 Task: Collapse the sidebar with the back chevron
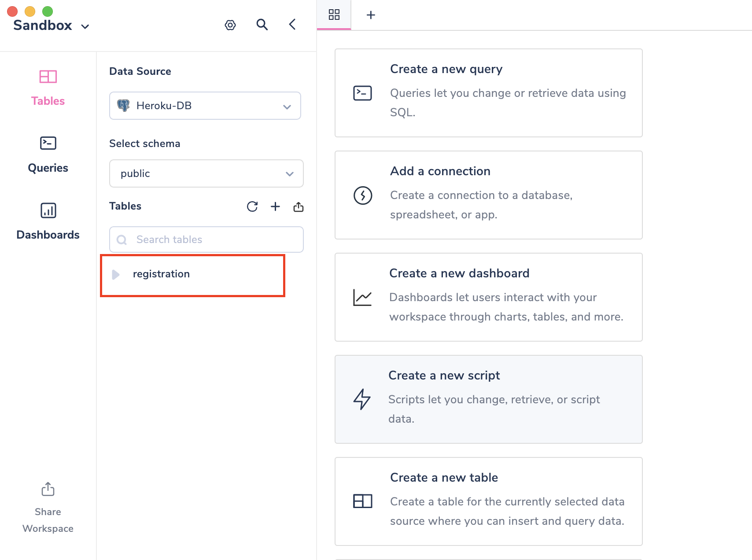click(292, 25)
